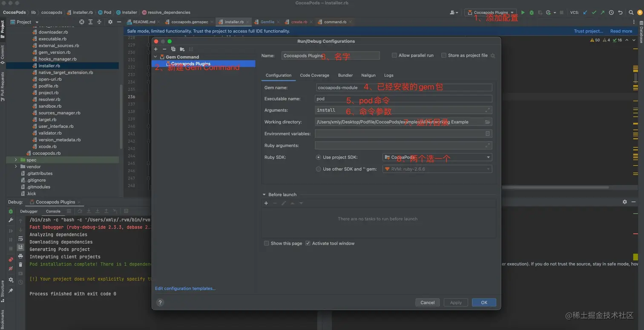Click the Read more link
The height and width of the screenshot is (330, 644).
pyautogui.click(x=621, y=31)
